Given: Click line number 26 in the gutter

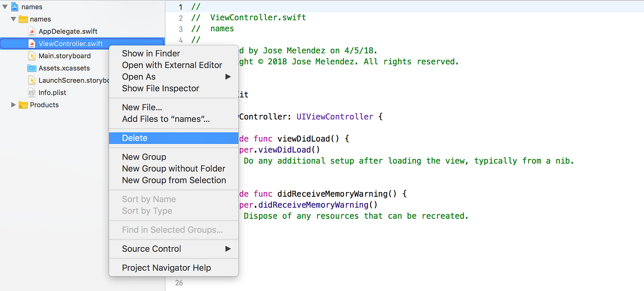Looking at the screenshot, I should (x=178, y=283).
